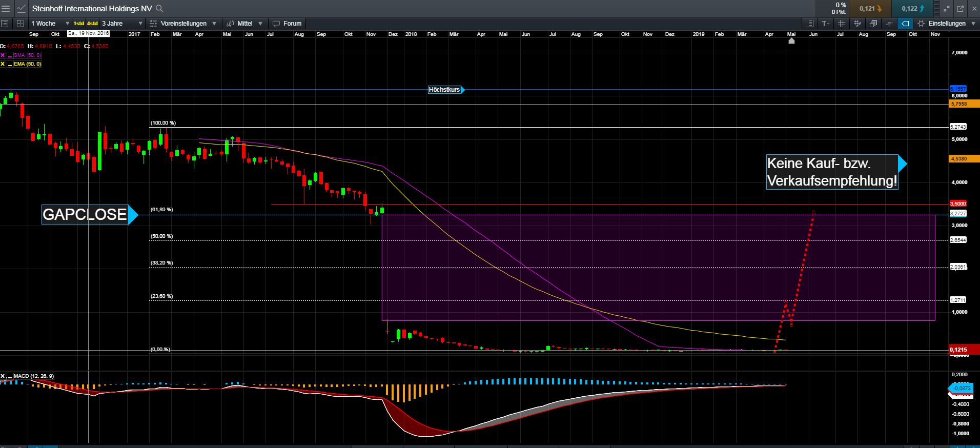Click the pop-out window icon
The width and height of the screenshot is (980, 448).
click(960, 9)
